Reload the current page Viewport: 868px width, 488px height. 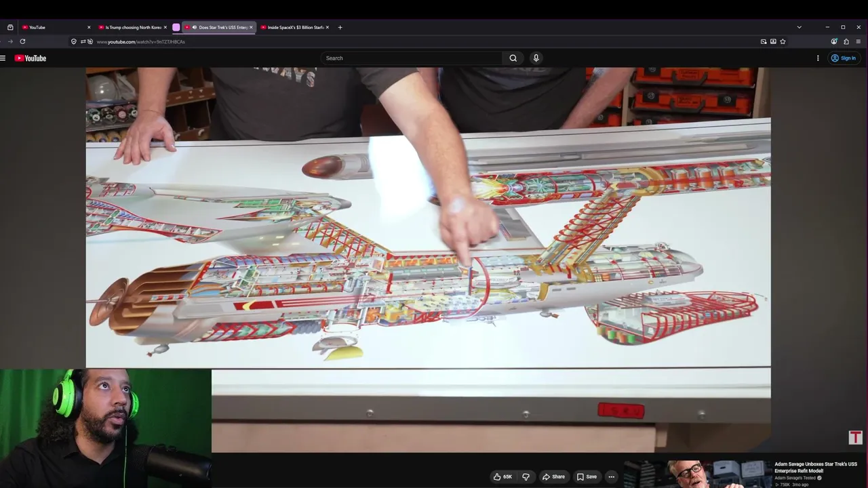click(x=22, y=41)
